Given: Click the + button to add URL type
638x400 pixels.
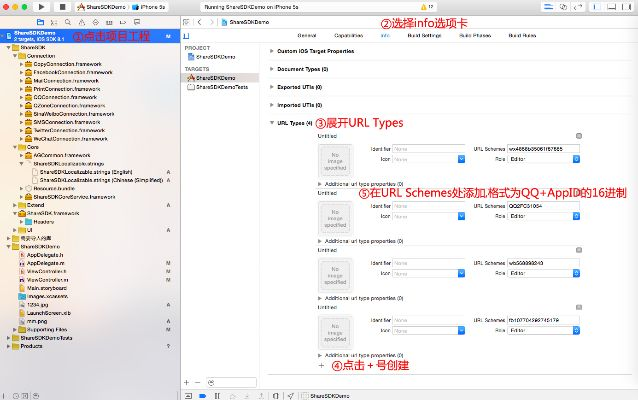Looking at the screenshot, I should tap(321, 366).
